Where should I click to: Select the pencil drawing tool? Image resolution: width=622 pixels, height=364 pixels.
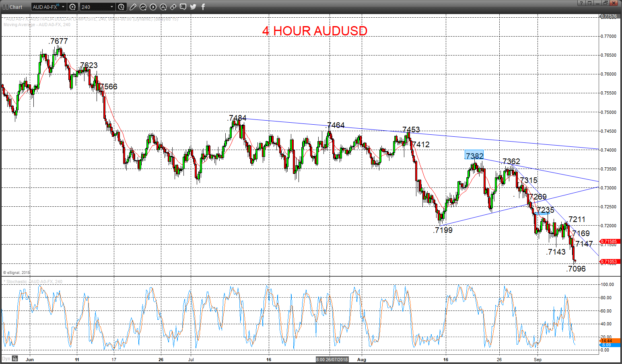[133, 7]
